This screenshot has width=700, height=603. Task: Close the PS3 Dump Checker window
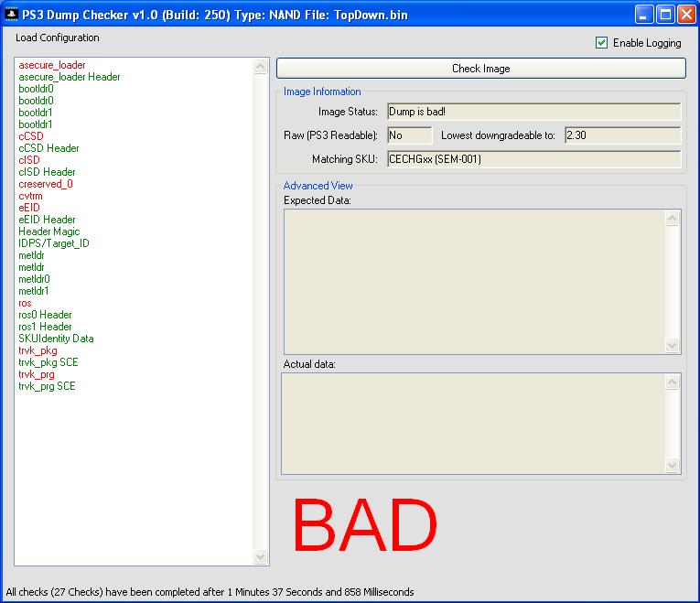[x=686, y=15]
